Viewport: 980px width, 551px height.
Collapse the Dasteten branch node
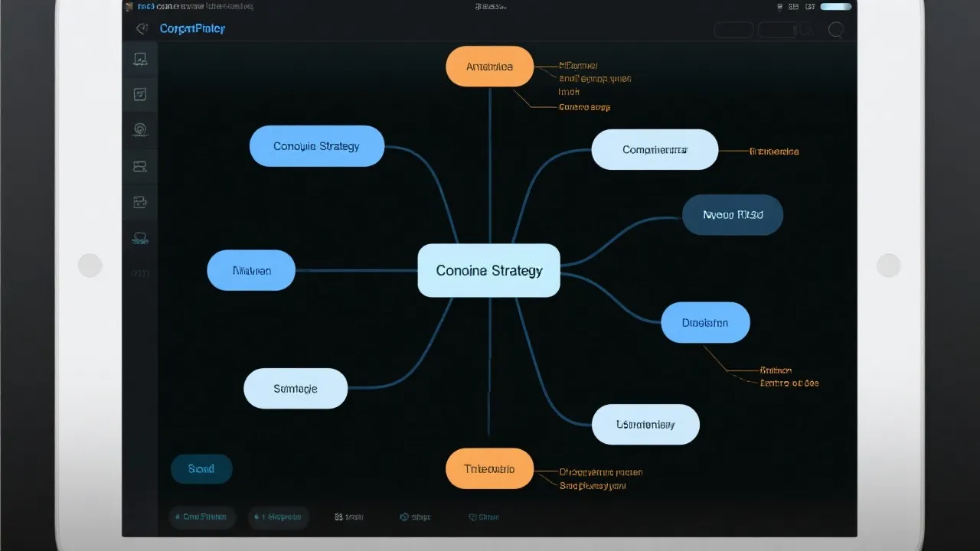(x=705, y=322)
